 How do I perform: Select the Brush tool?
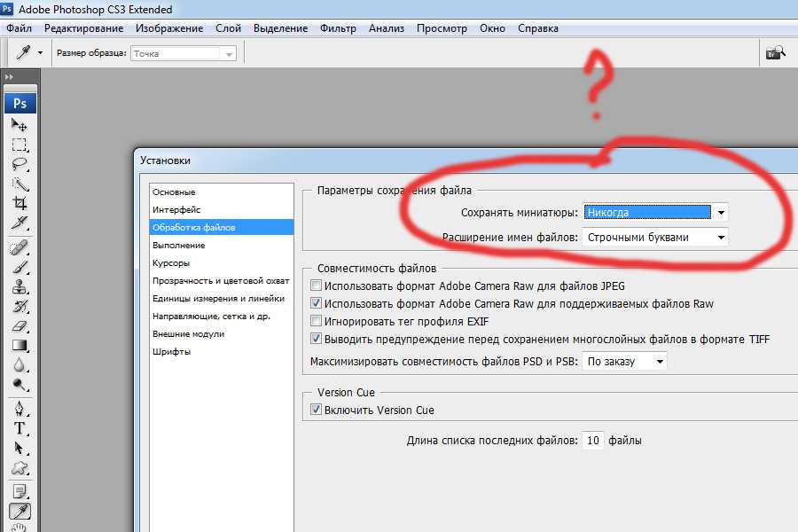coord(20,268)
